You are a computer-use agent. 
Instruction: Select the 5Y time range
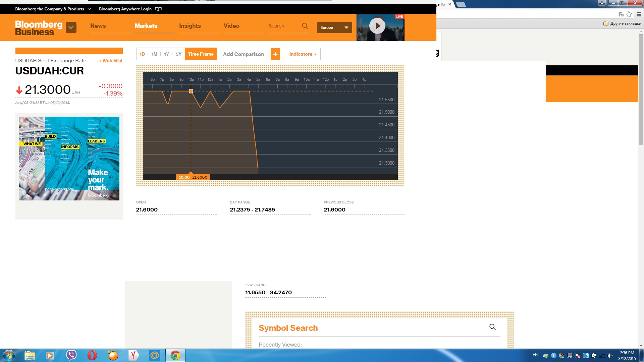coord(178,54)
